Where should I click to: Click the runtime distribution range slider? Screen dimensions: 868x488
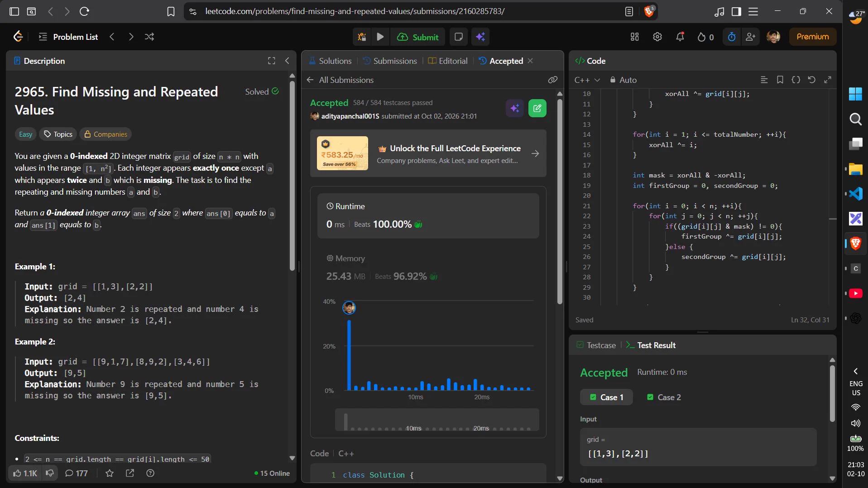click(x=437, y=420)
